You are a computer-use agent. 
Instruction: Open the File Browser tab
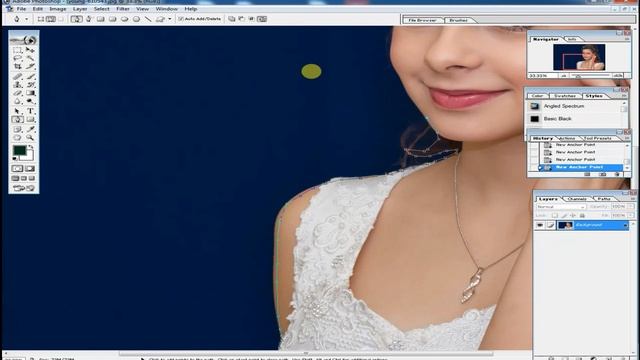422,20
